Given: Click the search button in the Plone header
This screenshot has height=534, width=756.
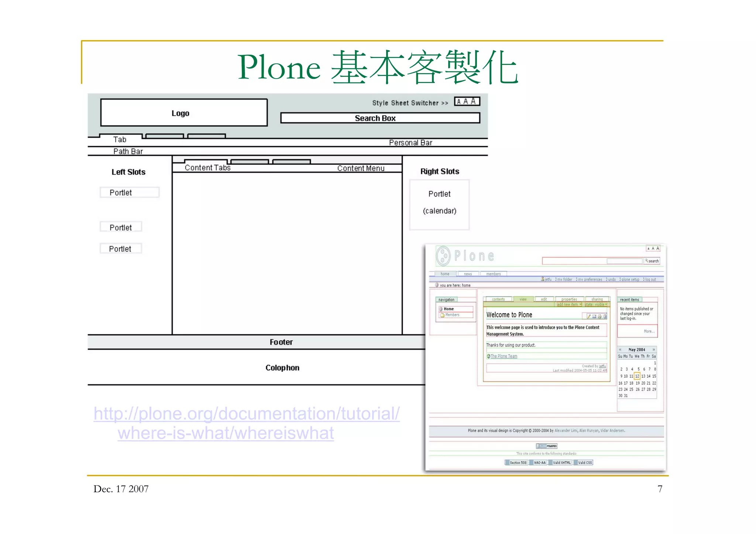Looking at the screenshot, I should 652,261.
